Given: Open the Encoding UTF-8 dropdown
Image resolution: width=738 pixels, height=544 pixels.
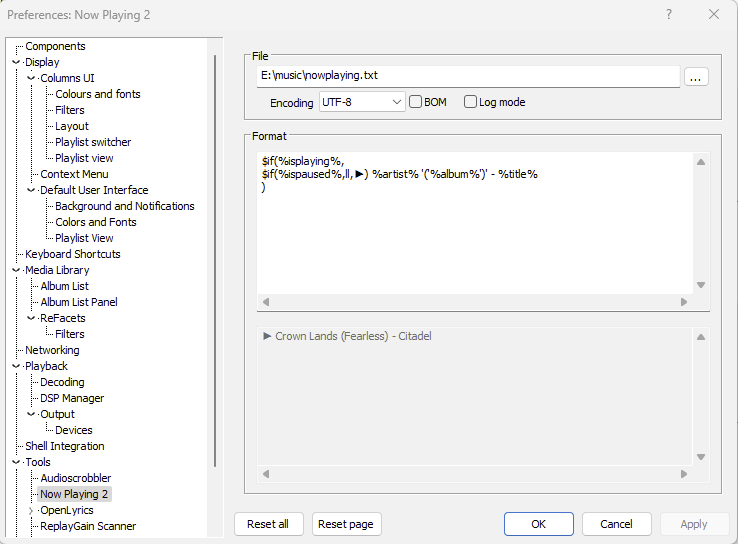Looking at the screenshot, I should pyautogui.click(x=362, y=102).
